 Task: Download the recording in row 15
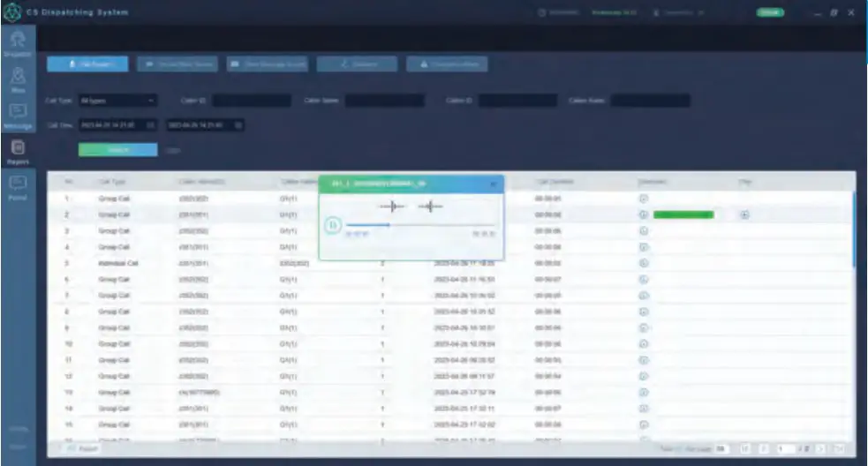(x=643, y=425)
